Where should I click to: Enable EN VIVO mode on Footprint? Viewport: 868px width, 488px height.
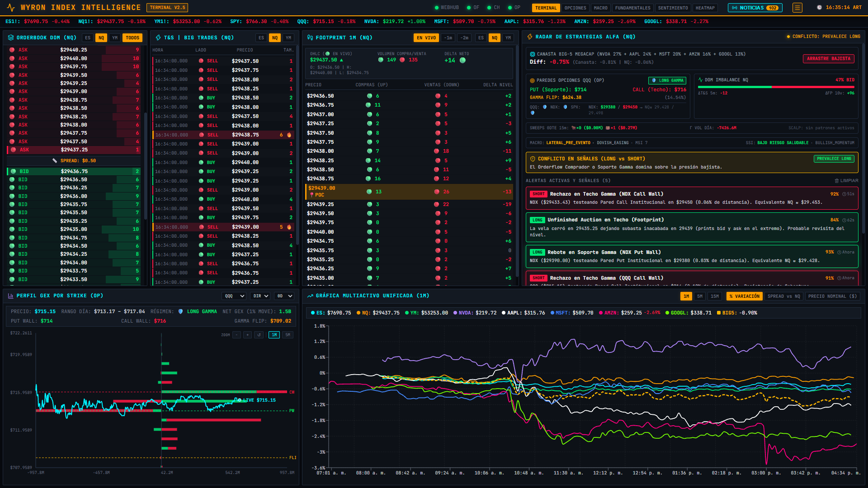coord(426,38)
